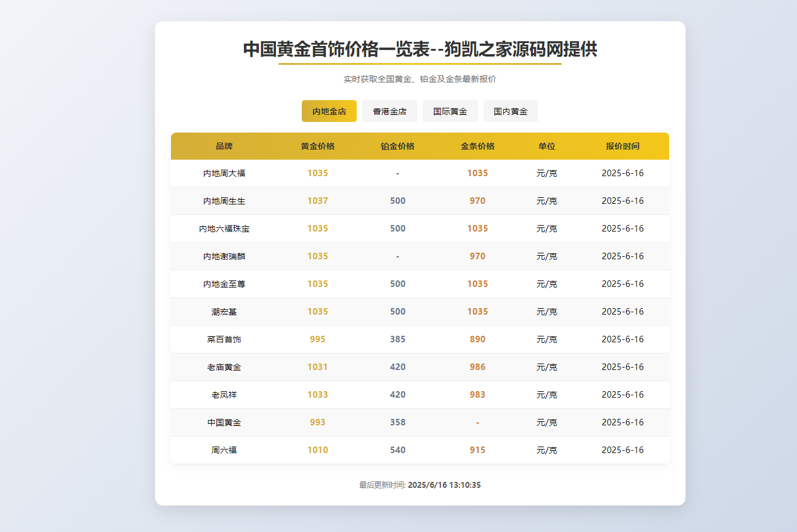Screen dimensions: 797x532
Task: Click 老庙黄金 gold bar price 986
Action: click(477, 367)
